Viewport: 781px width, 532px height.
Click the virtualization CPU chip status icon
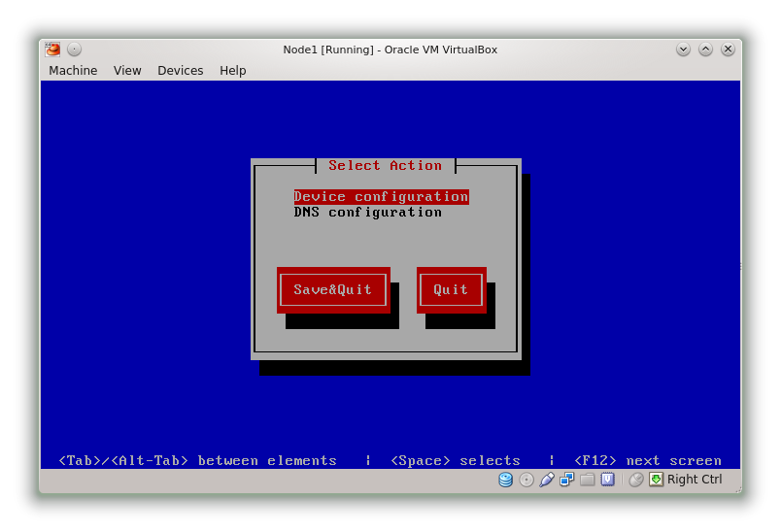point(608,480)
